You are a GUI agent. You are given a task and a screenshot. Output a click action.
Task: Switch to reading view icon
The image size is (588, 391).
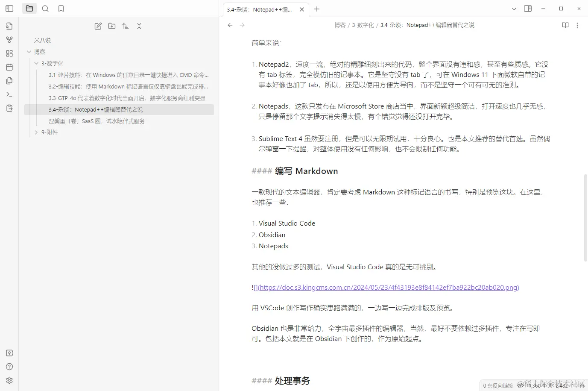565,25
